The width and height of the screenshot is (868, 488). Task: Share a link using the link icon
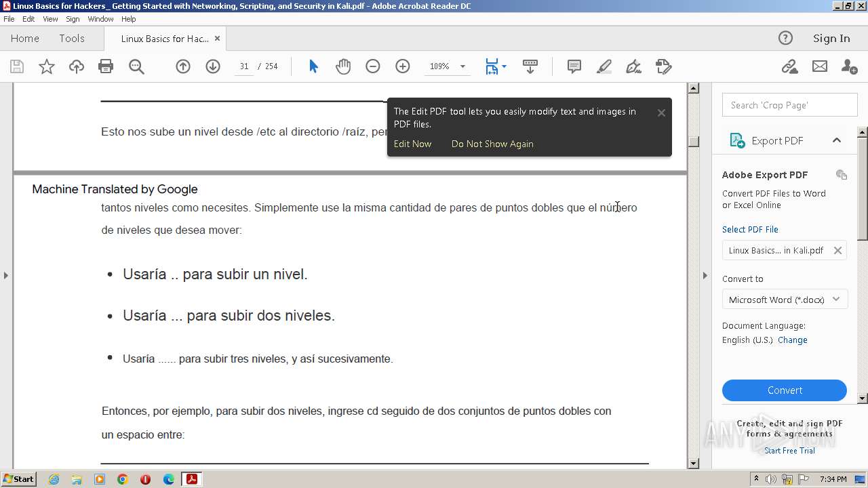click(789, 66)
